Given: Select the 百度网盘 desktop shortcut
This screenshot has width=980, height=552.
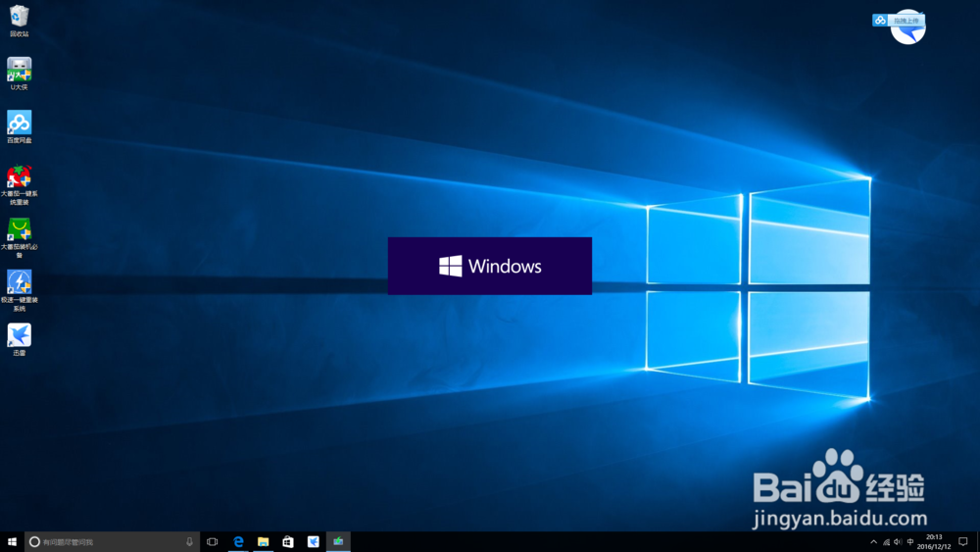Looking at the screenshot, I should point(20,126).
